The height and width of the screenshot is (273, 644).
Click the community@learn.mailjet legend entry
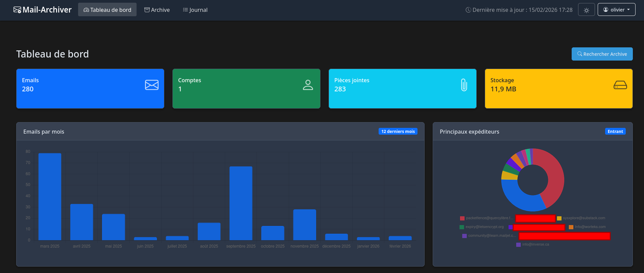coord(489,236)
